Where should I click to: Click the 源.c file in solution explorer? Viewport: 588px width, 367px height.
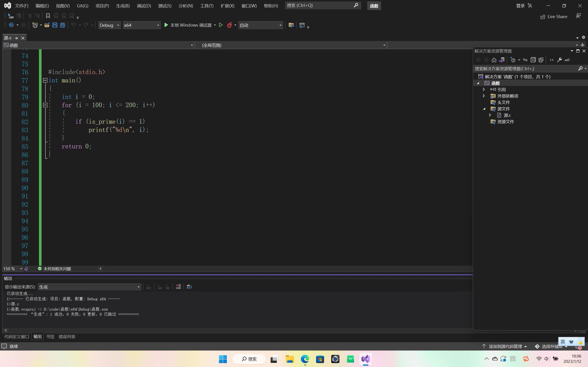(x=507, y=115)
